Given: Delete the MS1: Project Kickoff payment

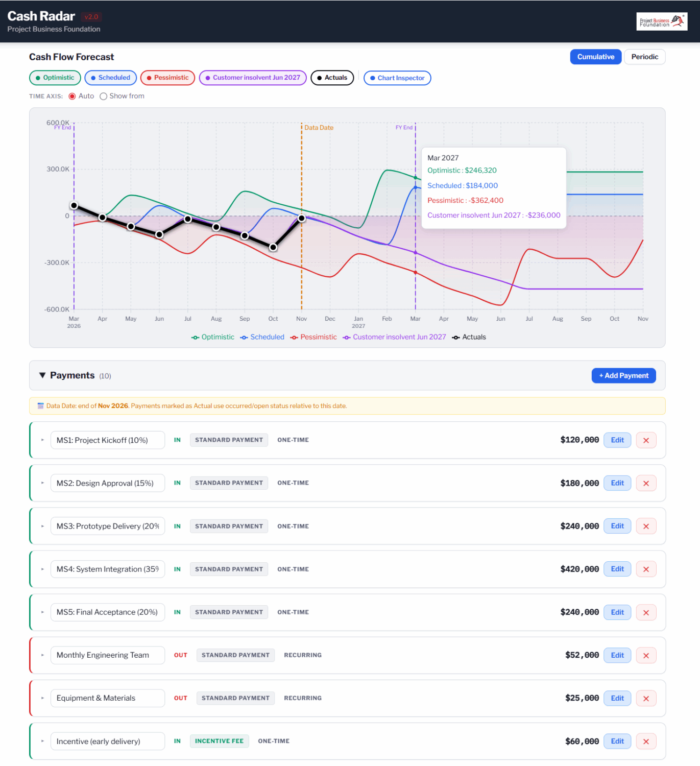Looking at the screenshot, I should (646, 440).
